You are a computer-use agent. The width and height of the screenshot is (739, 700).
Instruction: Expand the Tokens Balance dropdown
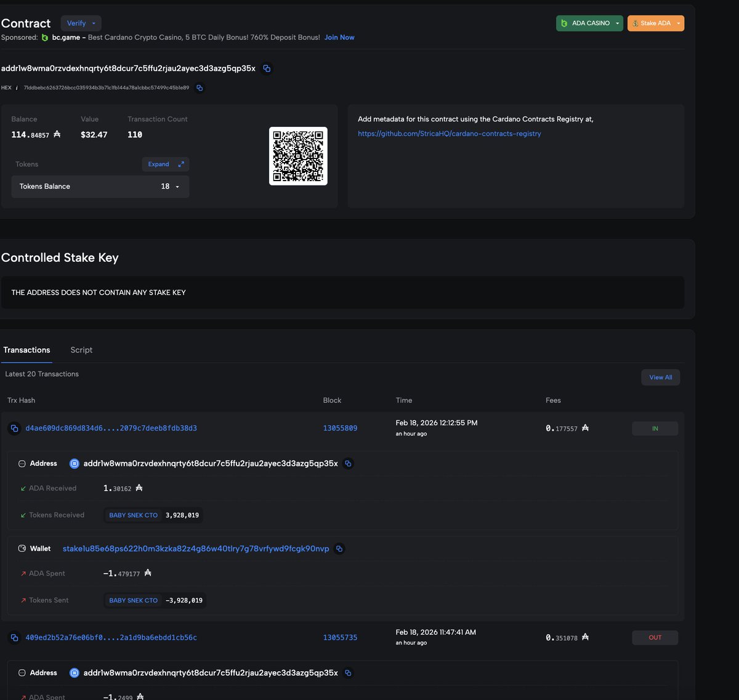click(100, 187)
